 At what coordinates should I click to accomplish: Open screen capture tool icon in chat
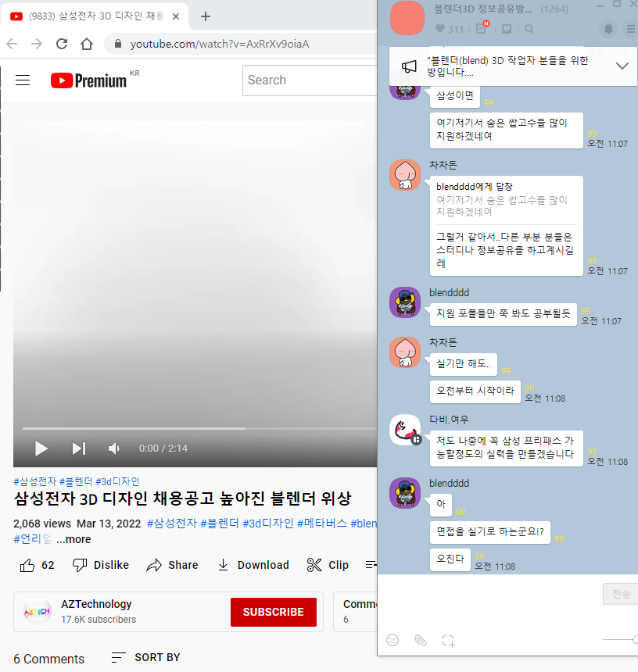pyautogui.click(x=448, y=641)
